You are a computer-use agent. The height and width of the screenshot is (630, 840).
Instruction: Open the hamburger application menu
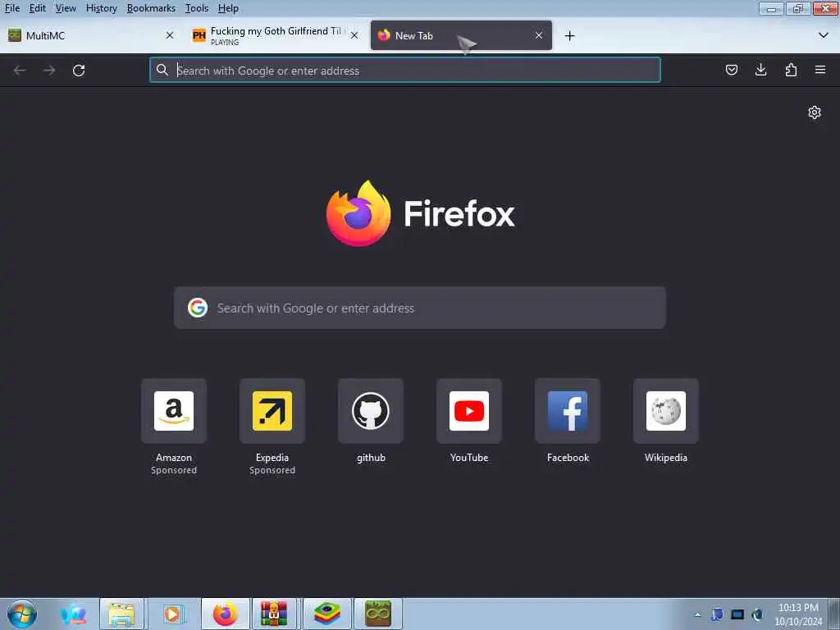coord(819,70)
